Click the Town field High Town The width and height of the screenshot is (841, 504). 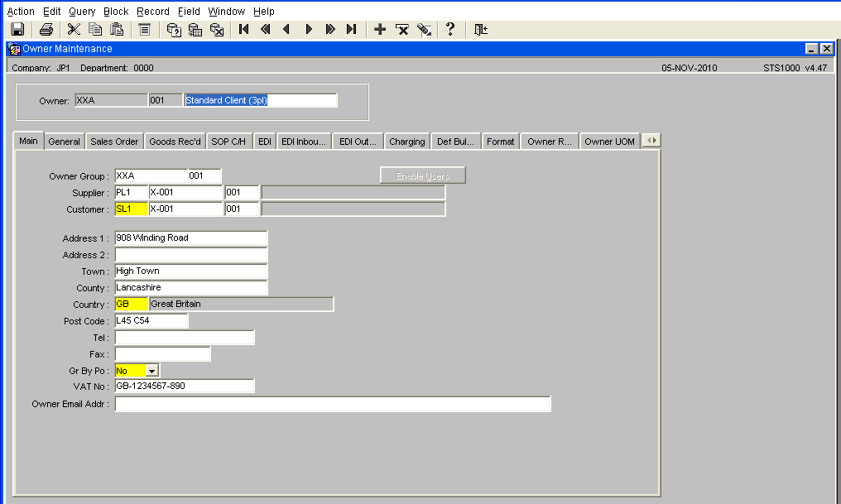click(191, 271)
